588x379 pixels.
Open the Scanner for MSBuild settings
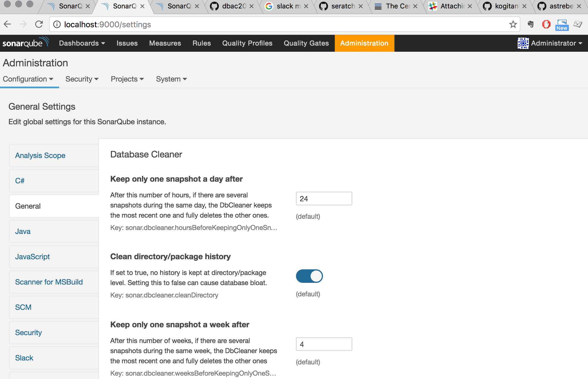pyautogui.click(x=49, y=282)
